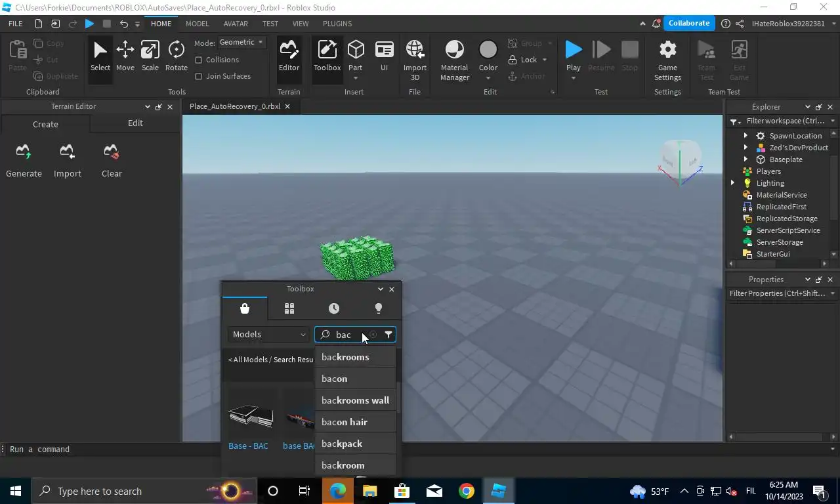
Task: Select ServerScriptService in Explorer
Action: 788,230
